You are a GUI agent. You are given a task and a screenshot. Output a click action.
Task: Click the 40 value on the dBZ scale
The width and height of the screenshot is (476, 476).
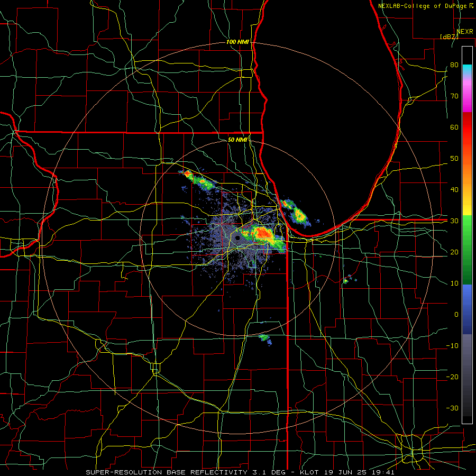point(454,190)
